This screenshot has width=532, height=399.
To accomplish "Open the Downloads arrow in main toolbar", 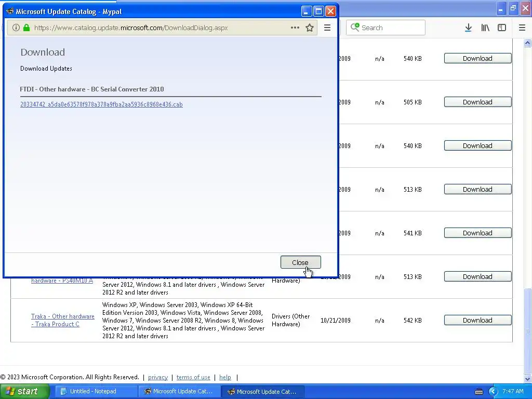I will click(x=468, y=28).
